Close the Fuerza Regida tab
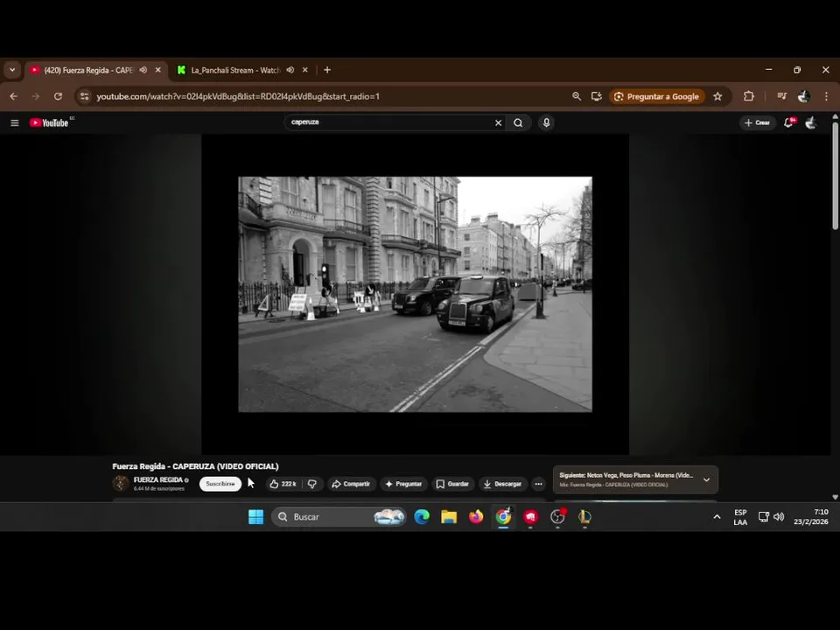This screenshot has width=840, height=630. [x=158, y=70]
